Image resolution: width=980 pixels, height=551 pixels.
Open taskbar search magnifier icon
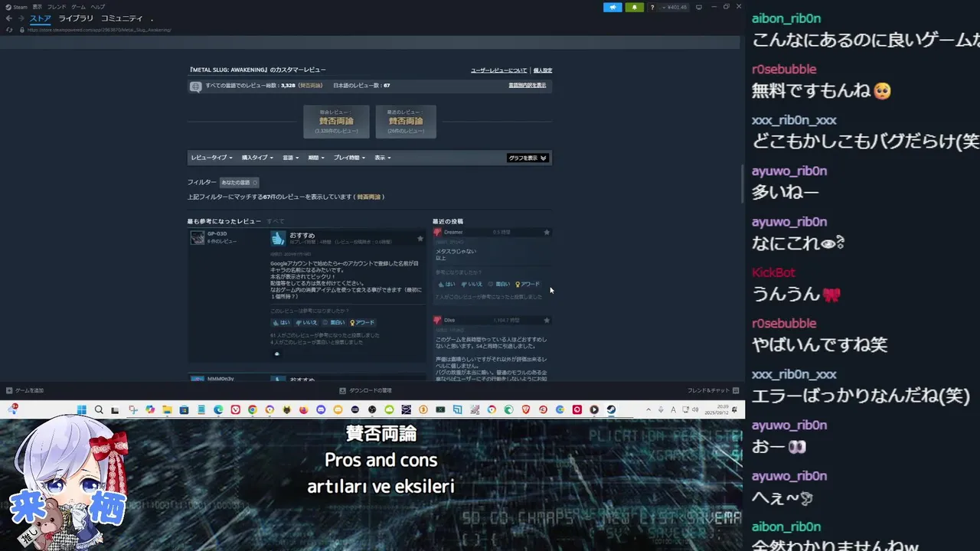(99, 410)
